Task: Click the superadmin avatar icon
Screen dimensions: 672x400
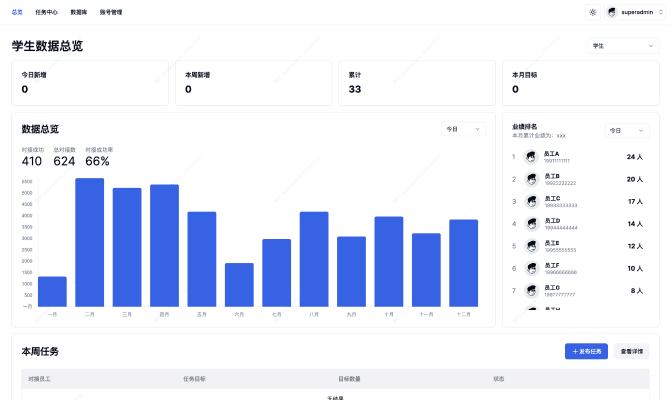Action: pyautogui.click(x=612, y=12)
